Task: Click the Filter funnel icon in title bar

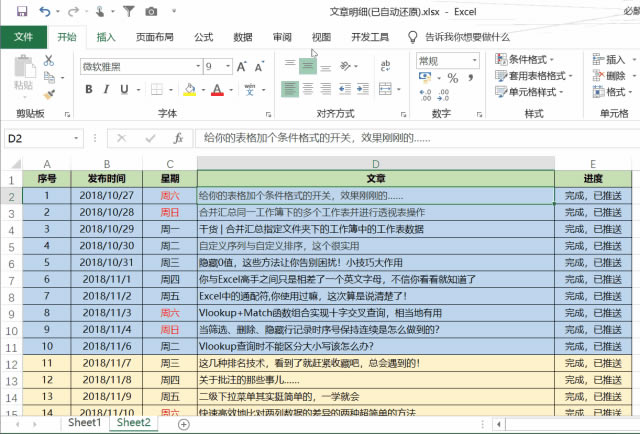Action: pos(127,11)
